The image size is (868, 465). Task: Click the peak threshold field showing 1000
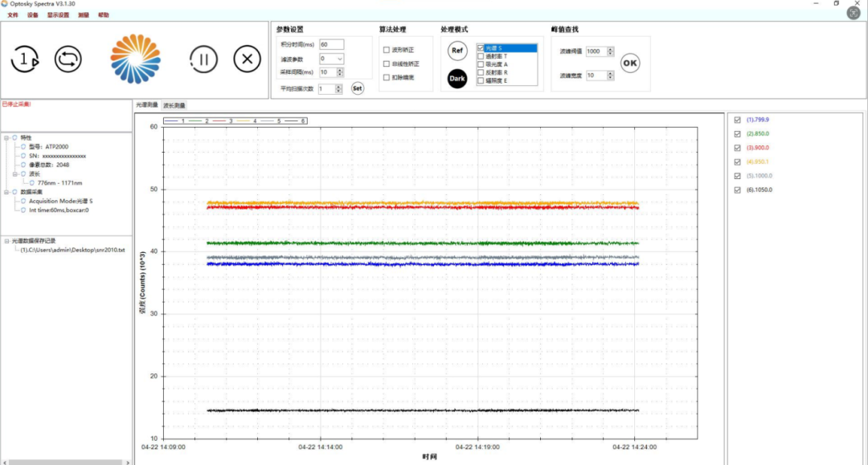pyautogui.click(x=596, y=51)
